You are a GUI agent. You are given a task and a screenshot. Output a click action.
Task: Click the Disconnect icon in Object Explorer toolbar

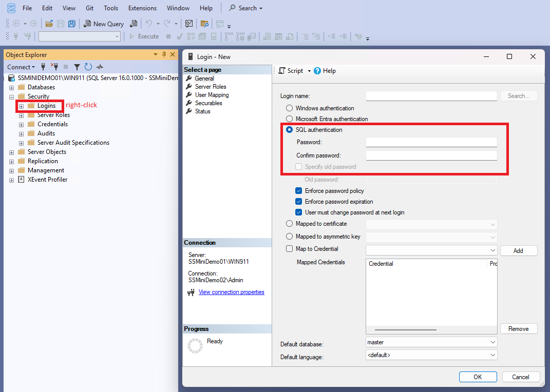tap(54, 67)
